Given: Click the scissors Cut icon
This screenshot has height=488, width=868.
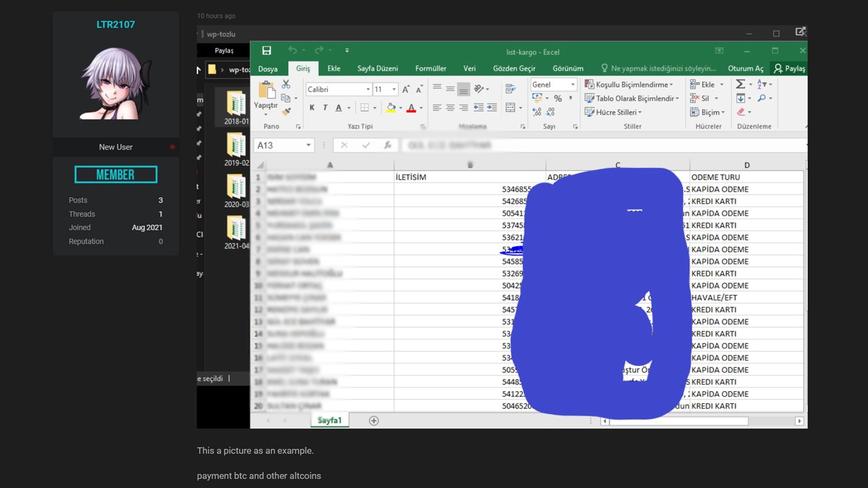Looking at the screenshot, I should coord(286,84).
